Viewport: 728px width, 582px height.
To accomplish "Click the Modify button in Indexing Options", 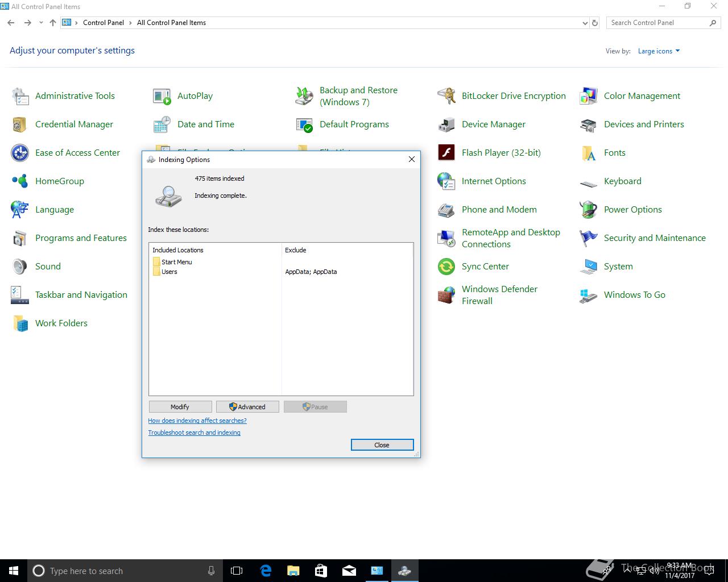I will (180, 407).
